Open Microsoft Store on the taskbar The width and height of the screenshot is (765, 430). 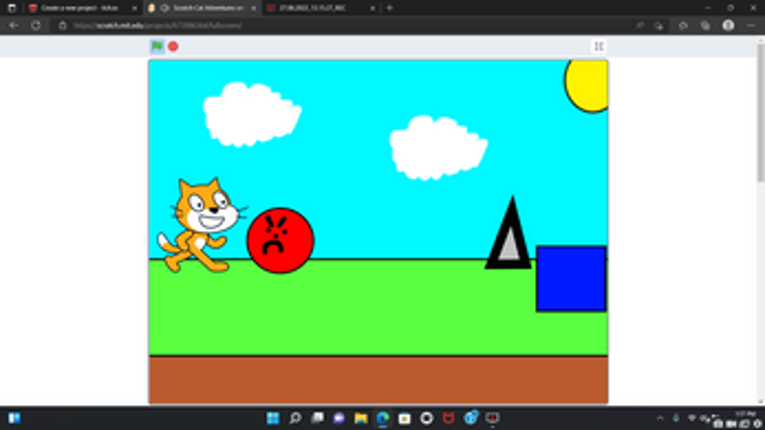[x=404, y=418]
